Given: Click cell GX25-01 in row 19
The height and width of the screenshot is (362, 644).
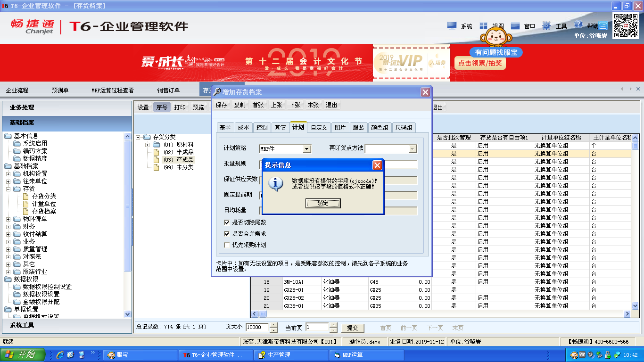Looking at the screenshot, I should click(302, 290).
